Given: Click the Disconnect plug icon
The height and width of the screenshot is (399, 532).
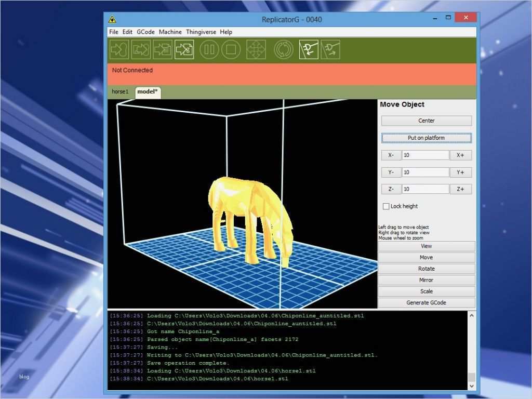Looking at the screenshot, I should click(x=330, y=50).
